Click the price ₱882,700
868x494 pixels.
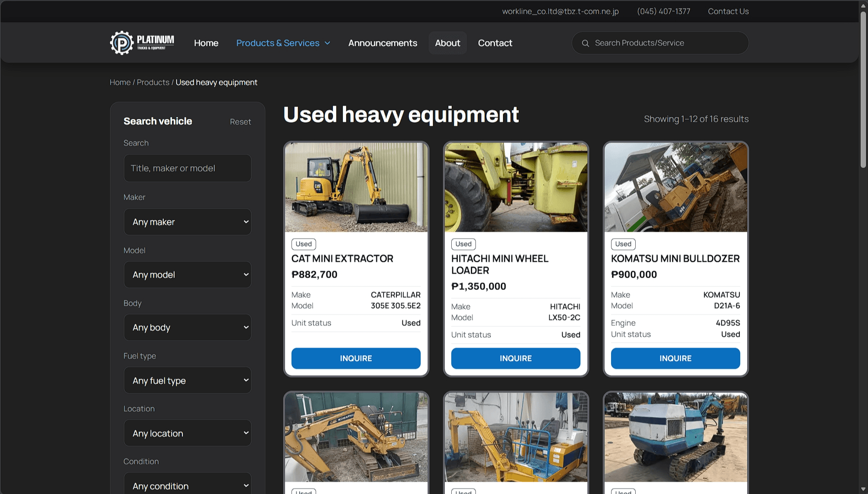[x=314, y=275]
